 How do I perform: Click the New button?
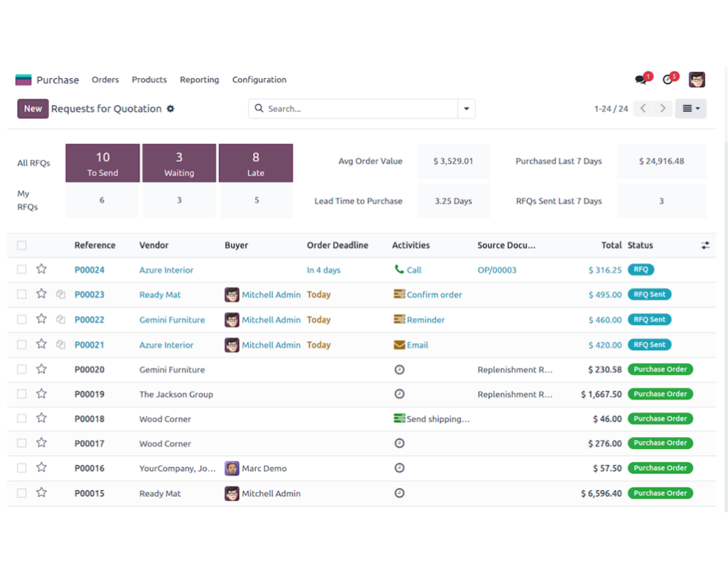click(33, 109)
